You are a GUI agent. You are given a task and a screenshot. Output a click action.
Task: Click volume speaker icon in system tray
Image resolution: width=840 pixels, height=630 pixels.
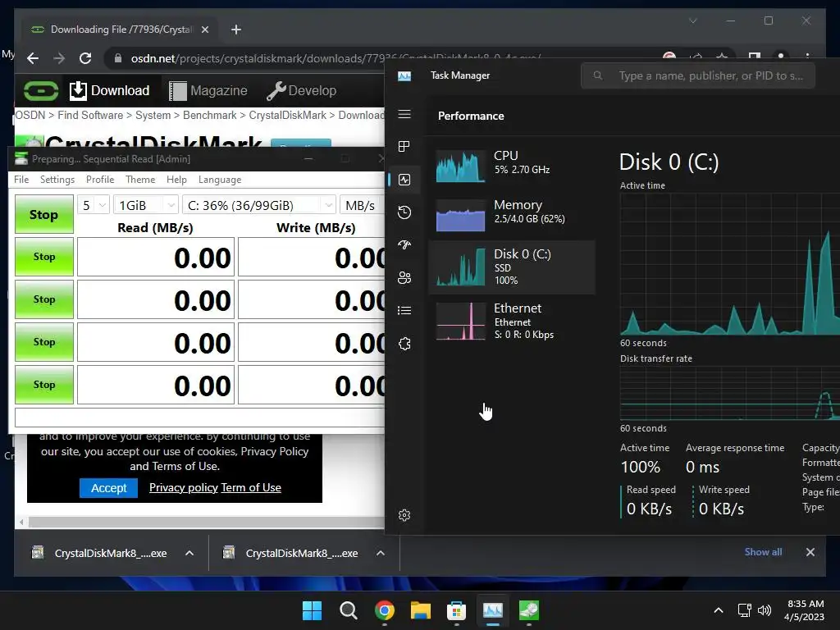[765, 610]
